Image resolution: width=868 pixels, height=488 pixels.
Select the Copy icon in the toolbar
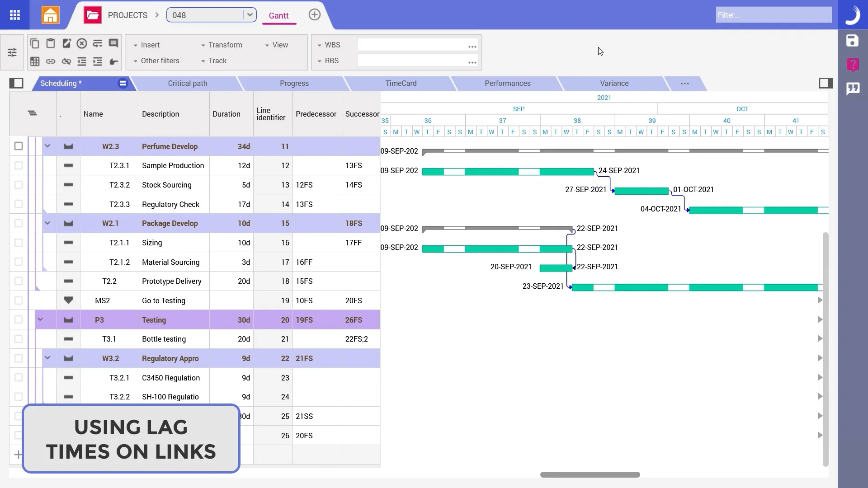click(35, 43)
